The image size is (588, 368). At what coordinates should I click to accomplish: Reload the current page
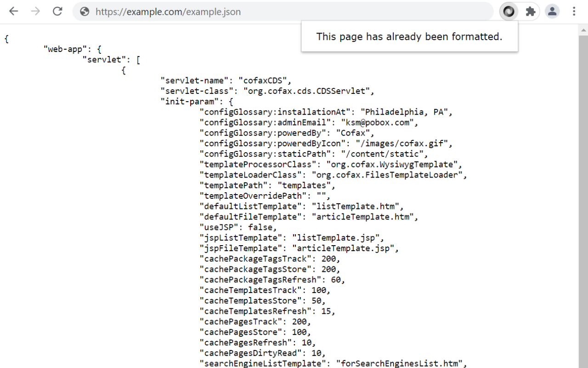click(57, 11)
